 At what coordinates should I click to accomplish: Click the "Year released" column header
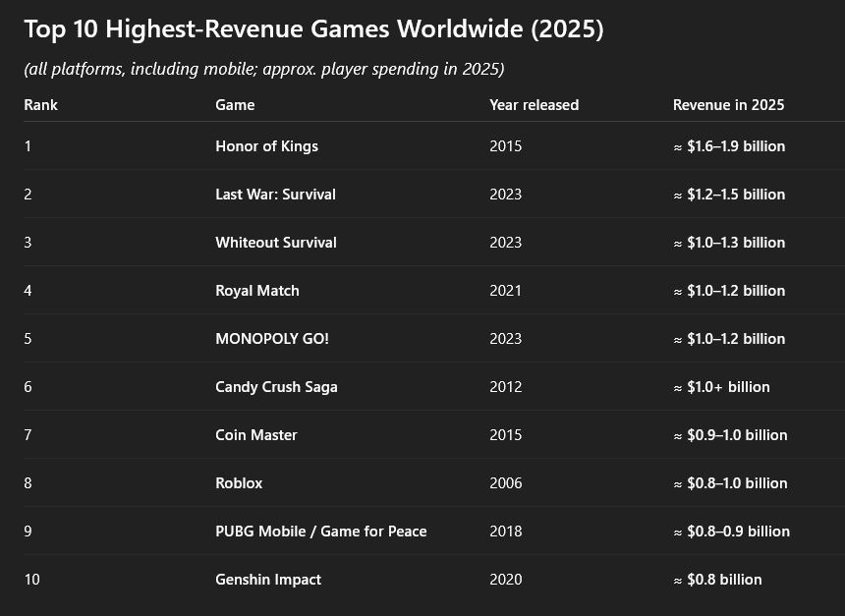(x=535, y=105)
